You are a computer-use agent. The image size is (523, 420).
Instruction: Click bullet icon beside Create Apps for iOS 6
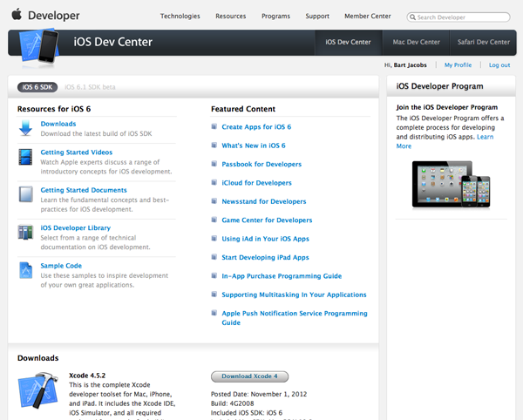pos(214,126)
